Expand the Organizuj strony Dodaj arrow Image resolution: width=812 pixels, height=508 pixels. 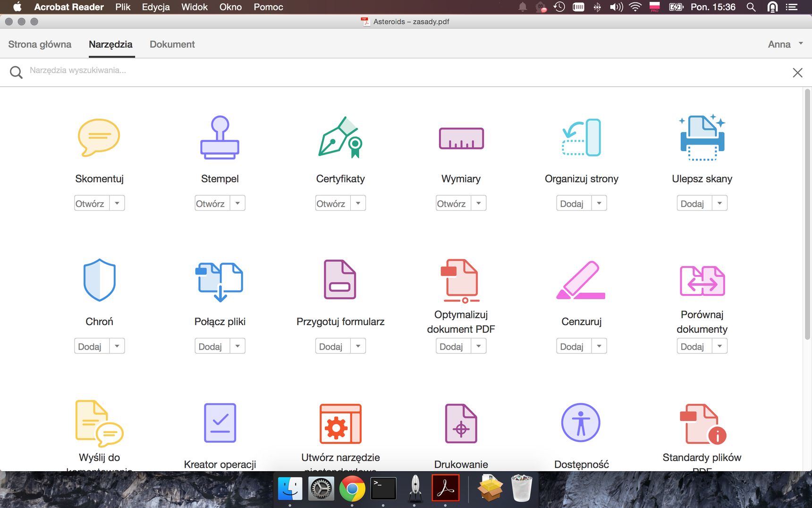click(599, 203)
